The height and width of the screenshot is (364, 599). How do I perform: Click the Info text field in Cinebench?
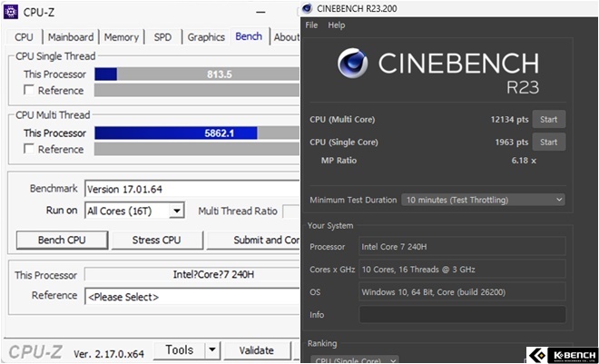tap(462, 314)
